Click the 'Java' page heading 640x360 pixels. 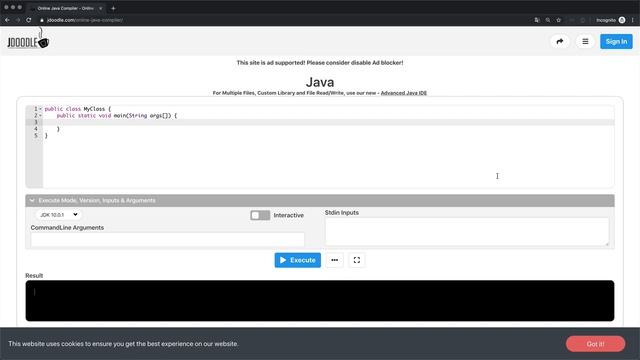pos(320,82)
